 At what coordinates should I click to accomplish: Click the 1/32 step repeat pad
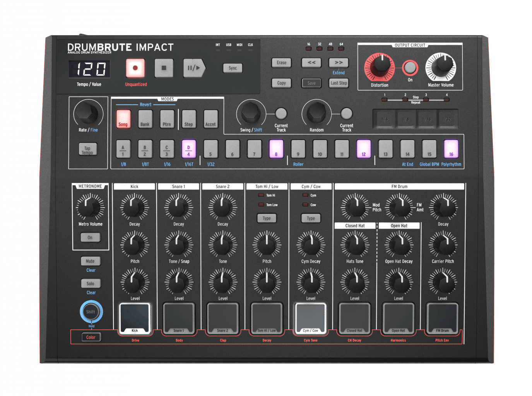447,119
